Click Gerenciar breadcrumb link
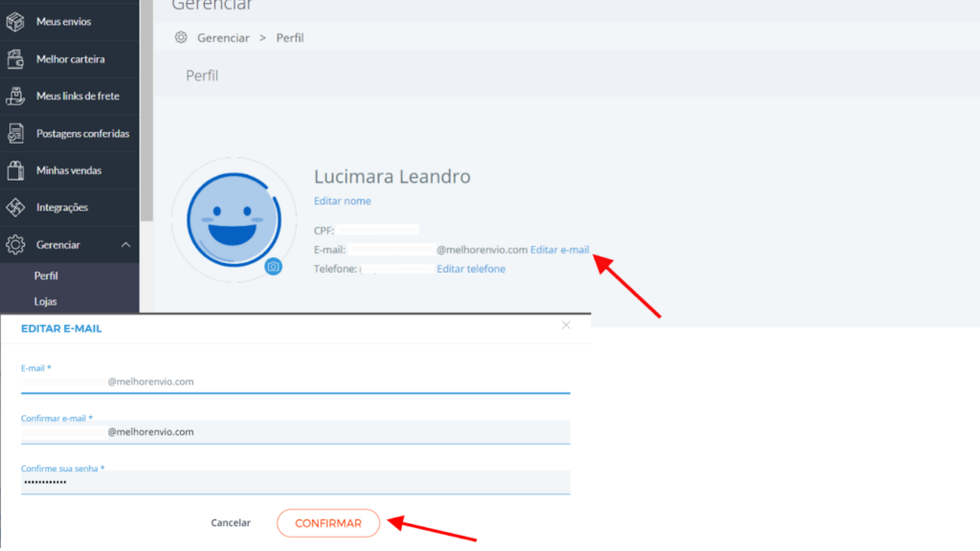 coord(223,37)
